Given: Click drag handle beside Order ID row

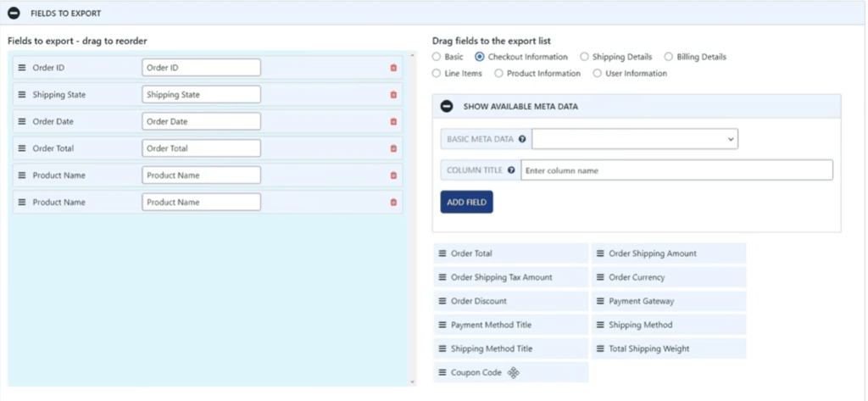Looking at the screenshot, I should point(22,68).
